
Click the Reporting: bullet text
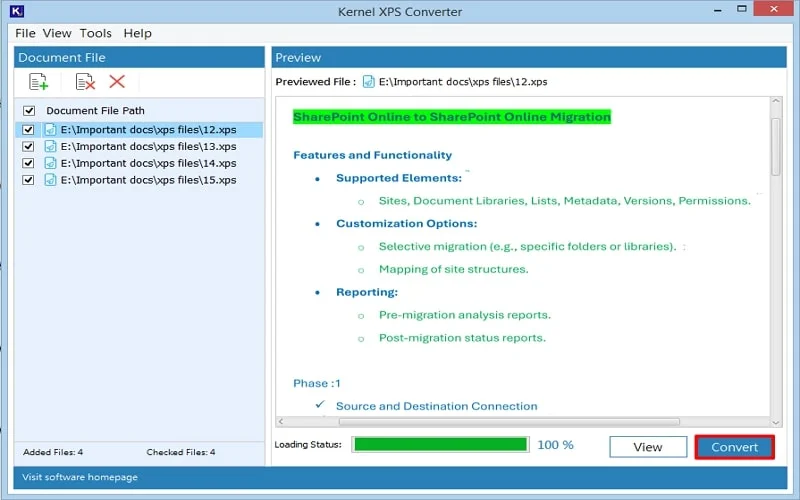coord(366,292)
